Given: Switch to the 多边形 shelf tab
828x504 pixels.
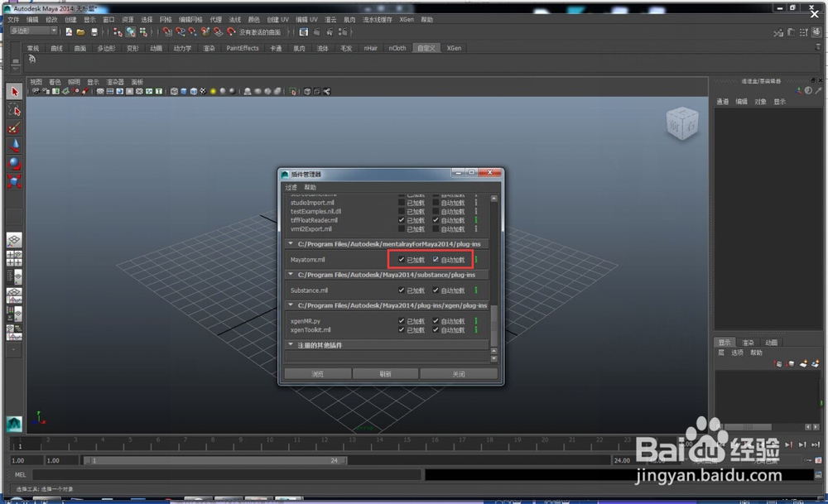Looking at the screenshot, I should tap(106, 48).
